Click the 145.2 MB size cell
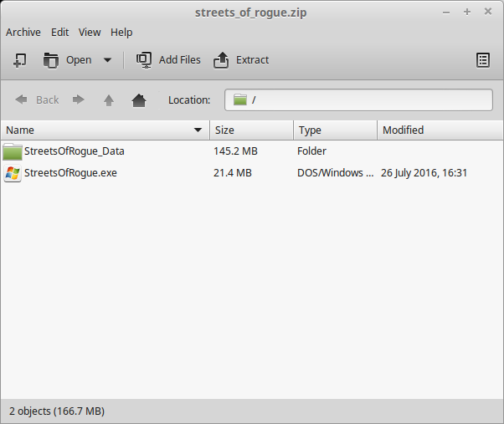 coord(235,151)
